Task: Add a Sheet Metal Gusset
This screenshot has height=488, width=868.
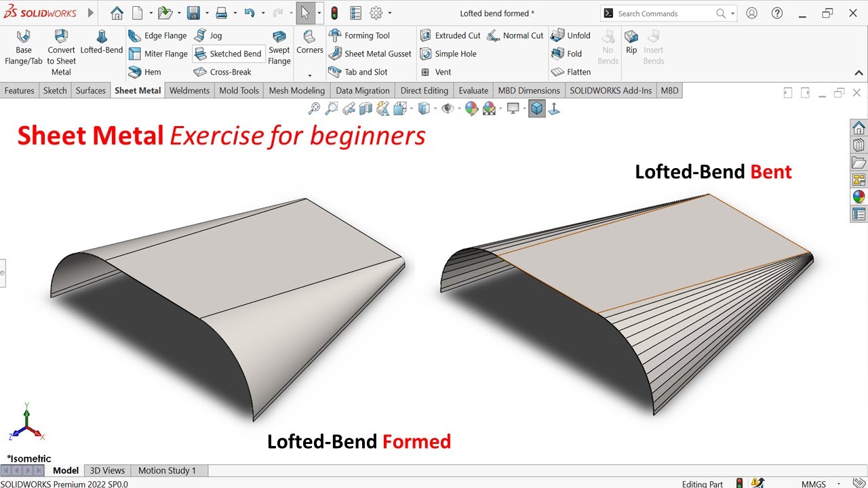Action: 370,54
